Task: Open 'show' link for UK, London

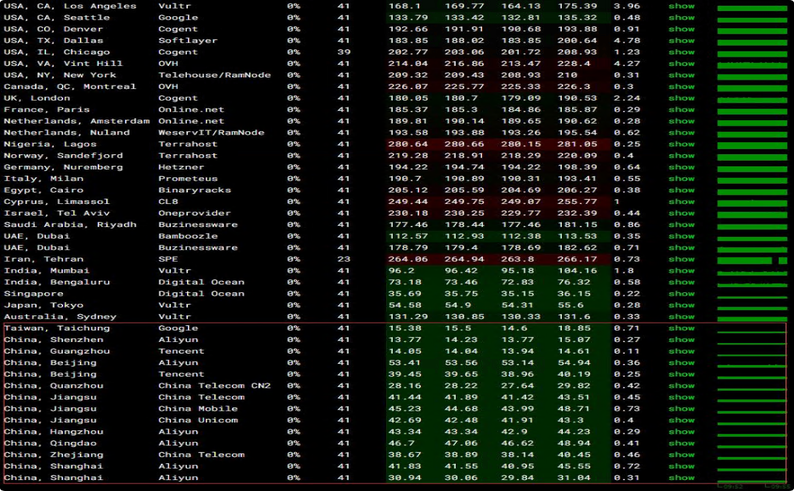Action: (x=681, y=98)
